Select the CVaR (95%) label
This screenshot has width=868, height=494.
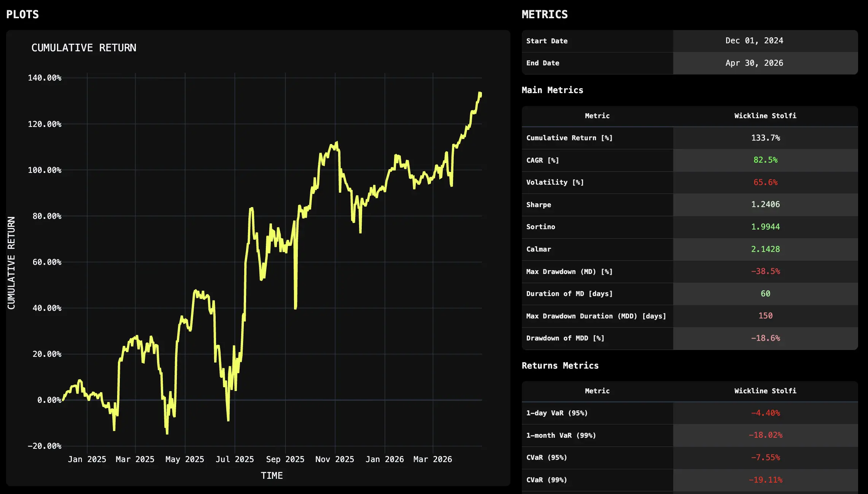click(547, 458)
